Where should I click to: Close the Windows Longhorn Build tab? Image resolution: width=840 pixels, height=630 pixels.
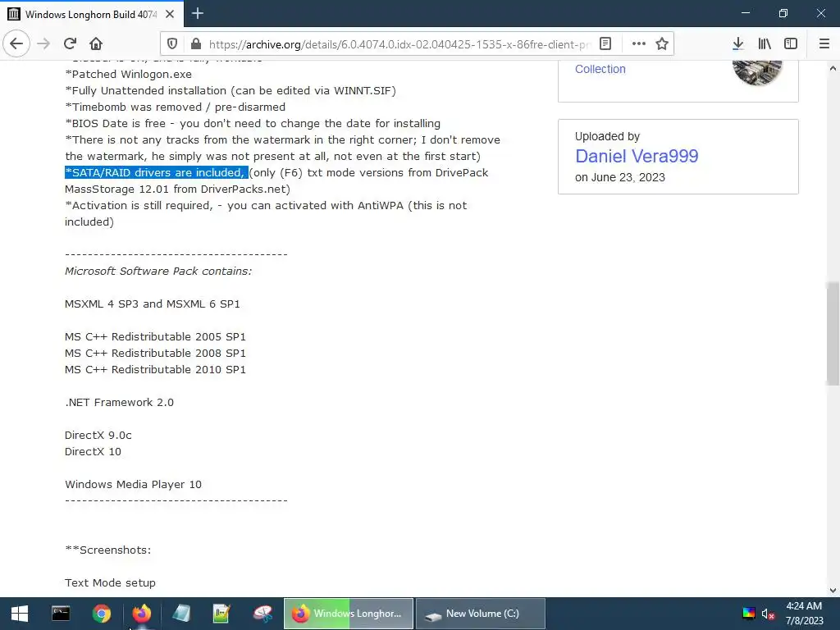click(x=170, y=14)
